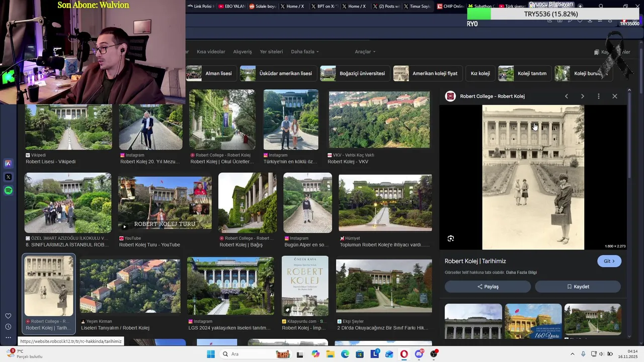The height and width of the screenshot is (362, 644).
Task: Launch Copilot from taskbar
Action: click(x=315, y=354)
